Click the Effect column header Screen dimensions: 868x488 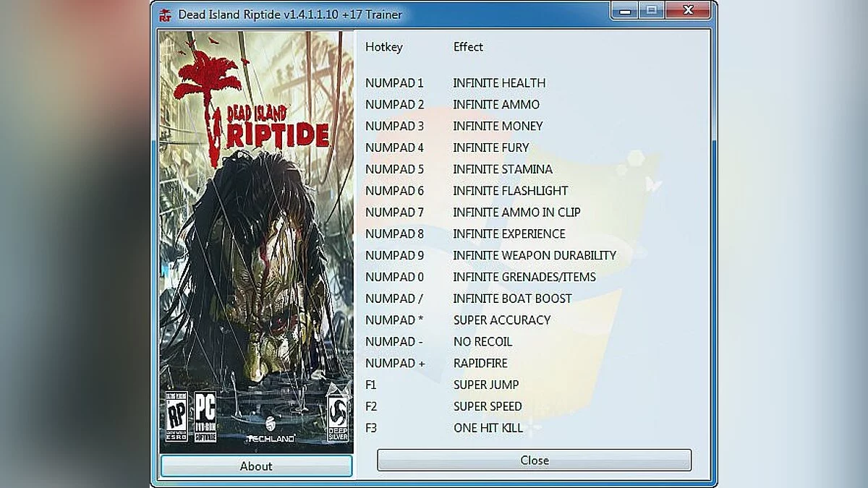[x=468, y=47]
